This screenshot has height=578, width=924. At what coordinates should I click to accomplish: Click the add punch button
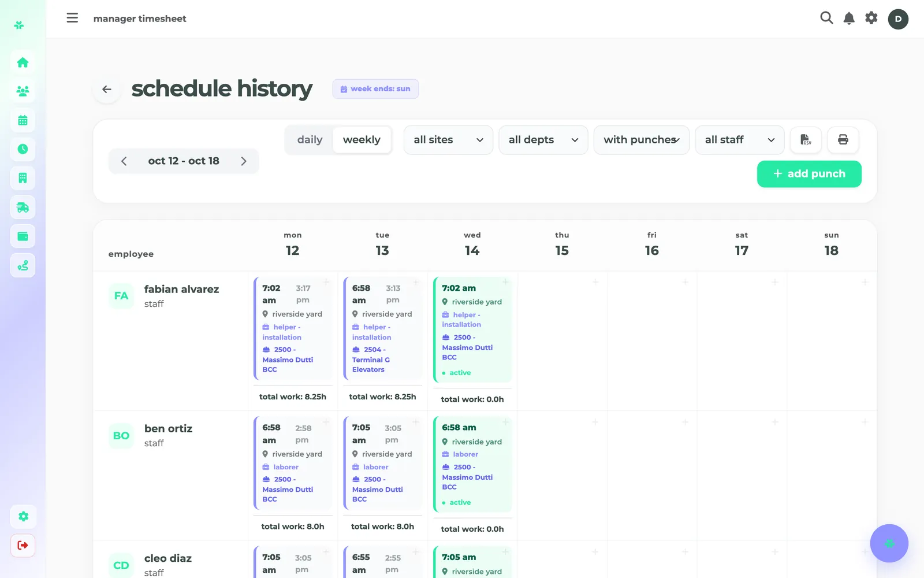tap(809, 174)
